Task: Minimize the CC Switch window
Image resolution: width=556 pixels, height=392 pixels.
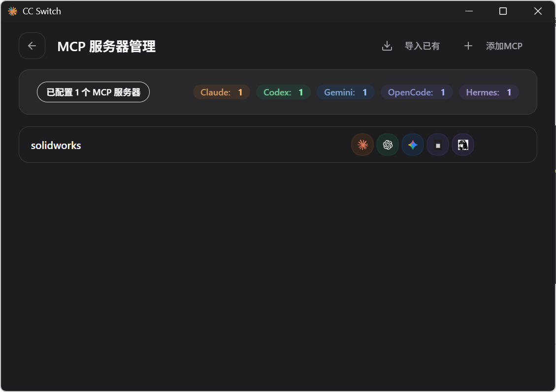Action: coord(469,11)
